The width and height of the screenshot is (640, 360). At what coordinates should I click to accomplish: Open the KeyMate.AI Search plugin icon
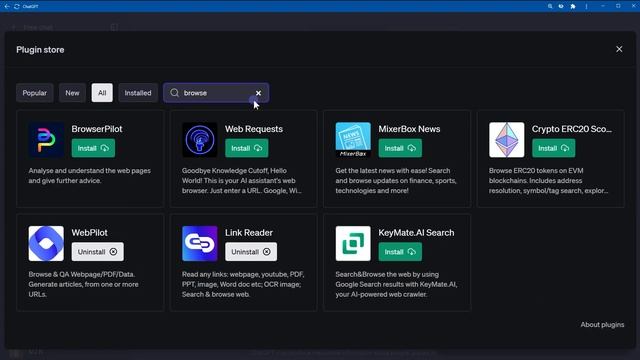point(353,243)
